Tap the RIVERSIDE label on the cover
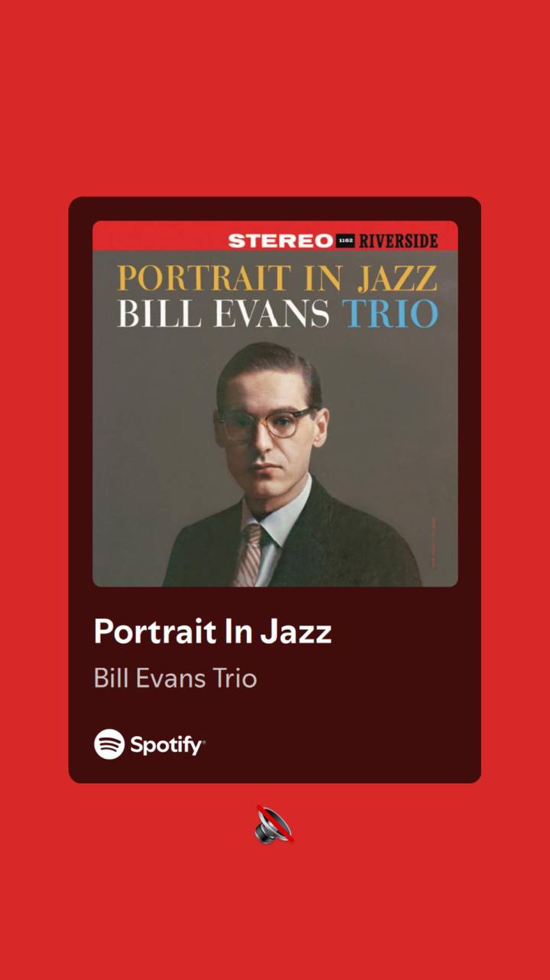Screen dimensions: 550x980 399,240
